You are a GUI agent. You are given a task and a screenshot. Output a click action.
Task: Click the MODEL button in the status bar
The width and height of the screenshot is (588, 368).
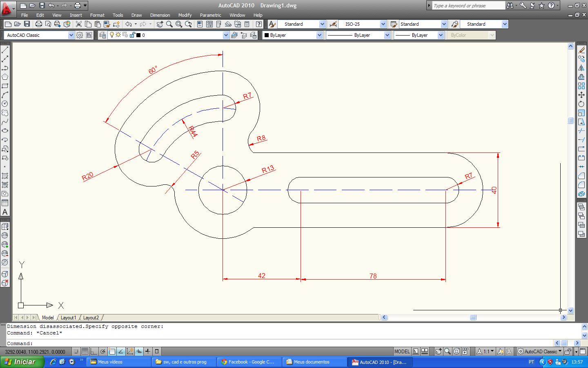[402, 351]
